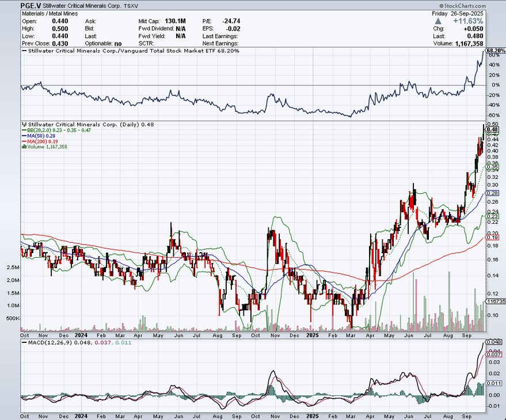Click the red 0.19 MA value tag
The image size is (506, 420).
[x=492, y=238]
